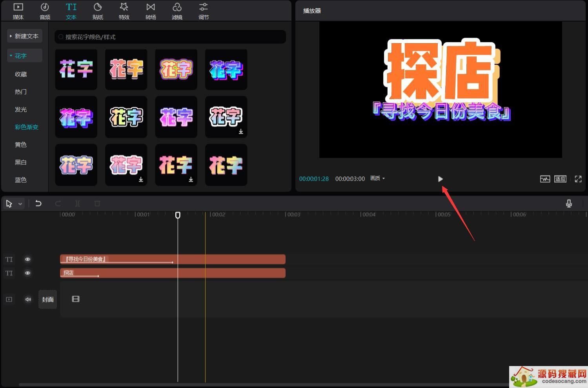Image resolution: width=588 pixels, height=388 pixels.
Task: Click the search 花字 styles input field
Action: click(x=170, y=37)
